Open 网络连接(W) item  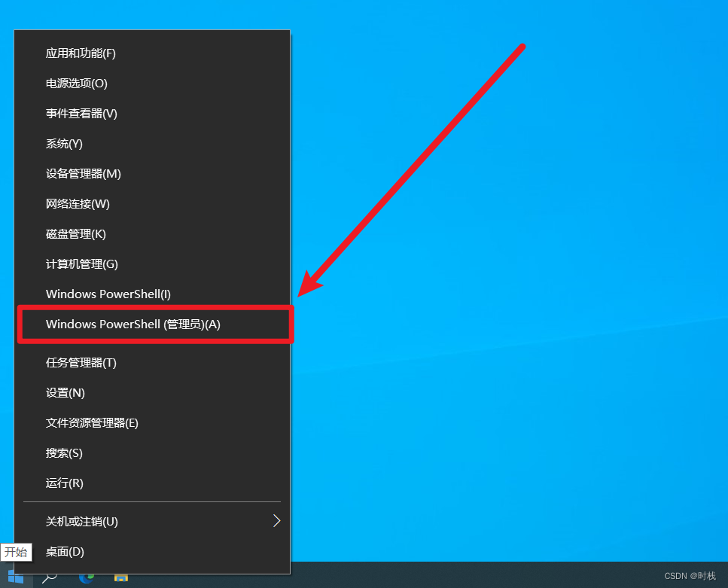coord(152,204)
